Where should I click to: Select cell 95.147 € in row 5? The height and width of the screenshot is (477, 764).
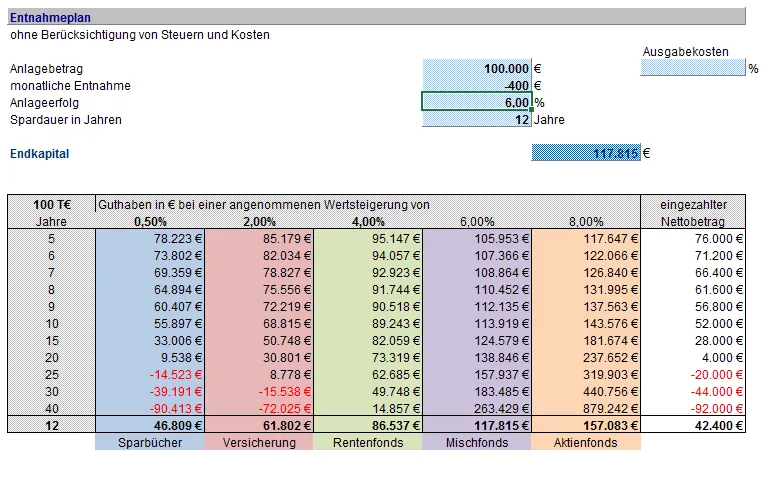(368, 239)
